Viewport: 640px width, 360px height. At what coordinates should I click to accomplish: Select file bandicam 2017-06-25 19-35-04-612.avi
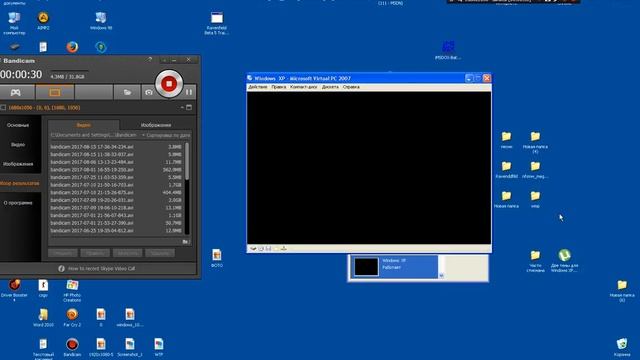tap(116, 231)
